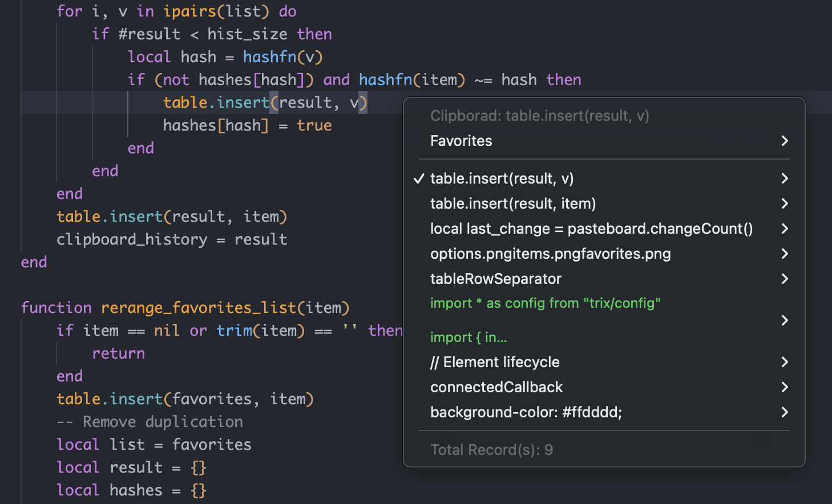Screen dimensions: 832x504
Task: Expand chevron beside local last_change entry
Action: [785, 229]
